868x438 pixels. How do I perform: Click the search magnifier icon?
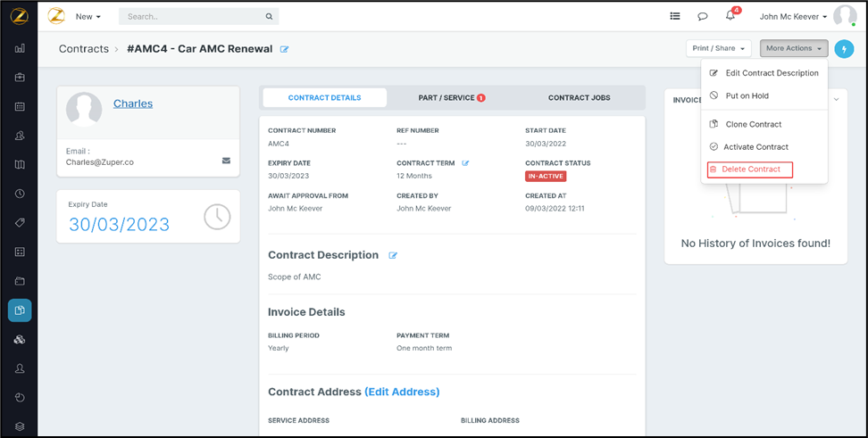click(269, 17)
